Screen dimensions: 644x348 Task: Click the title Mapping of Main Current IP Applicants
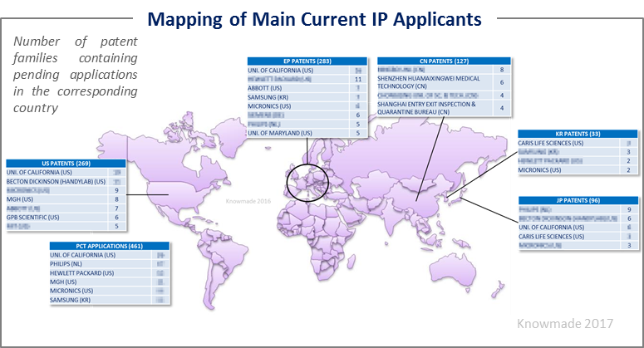click(x=314, y=19)
